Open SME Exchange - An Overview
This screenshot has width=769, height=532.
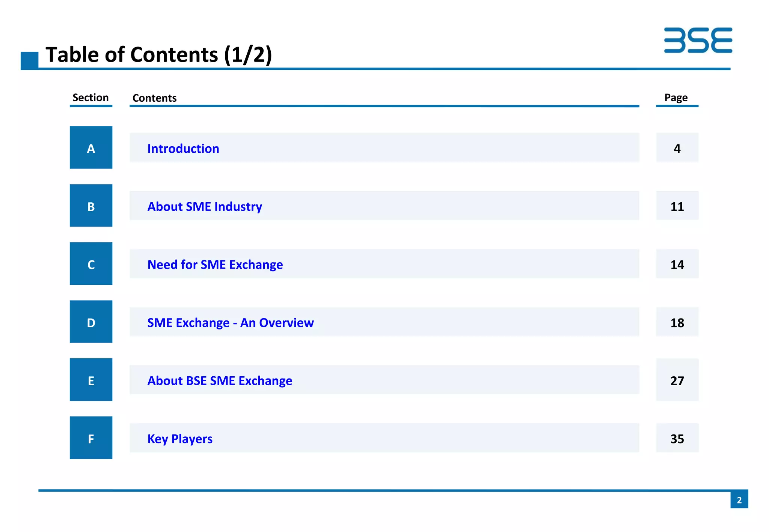(230, 323)
